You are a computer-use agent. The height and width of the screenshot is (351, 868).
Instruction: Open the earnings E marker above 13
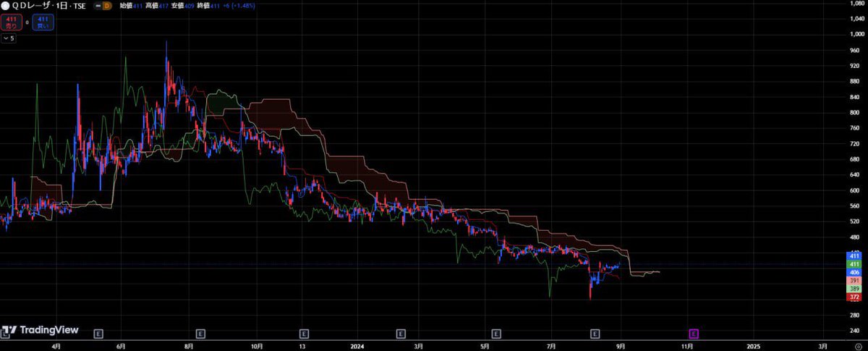(304, 334)
